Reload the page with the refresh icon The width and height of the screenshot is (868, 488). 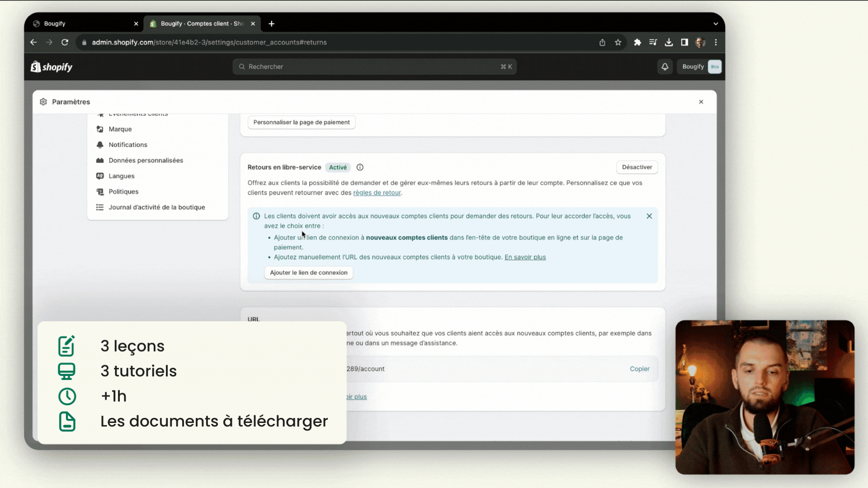pos(65,42)
